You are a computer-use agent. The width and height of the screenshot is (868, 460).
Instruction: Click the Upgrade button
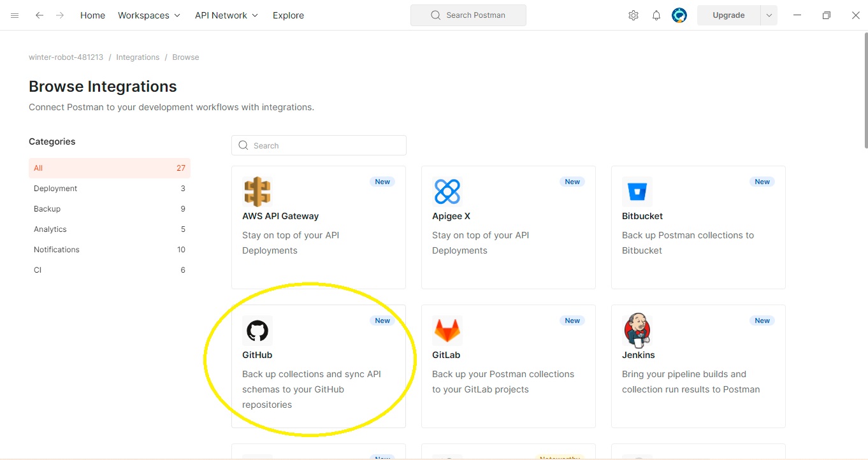728,15
